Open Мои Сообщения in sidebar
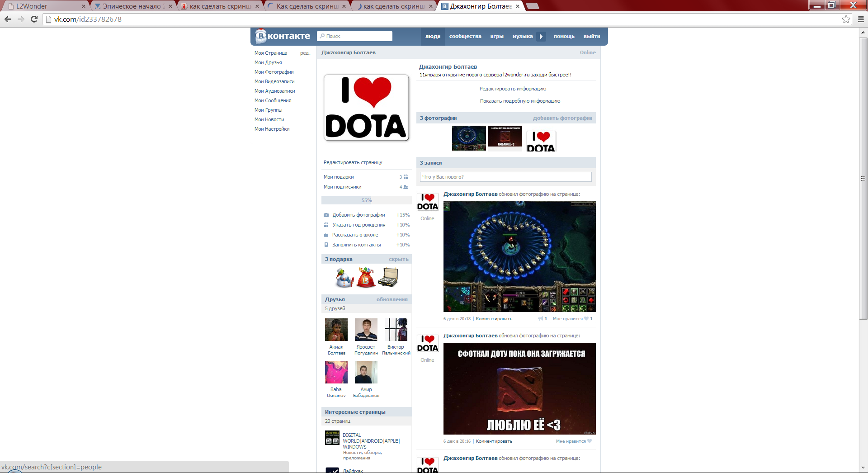The image size is (868, 473). point(273,100)
